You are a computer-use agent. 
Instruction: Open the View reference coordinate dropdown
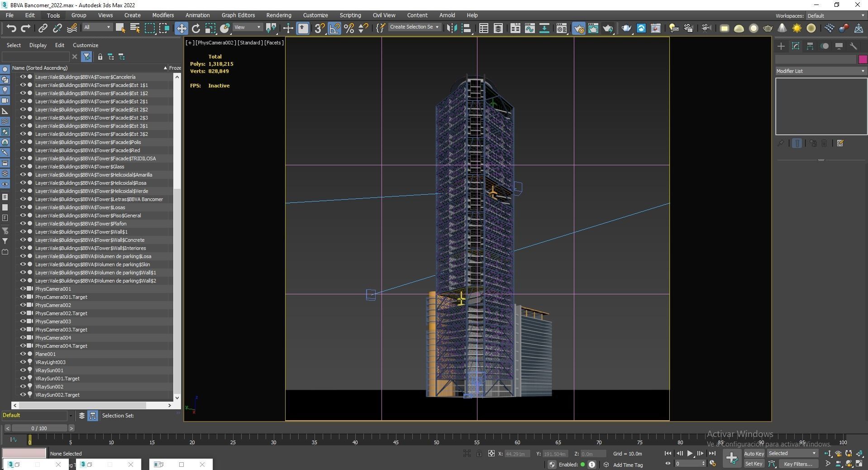(247, 27)
